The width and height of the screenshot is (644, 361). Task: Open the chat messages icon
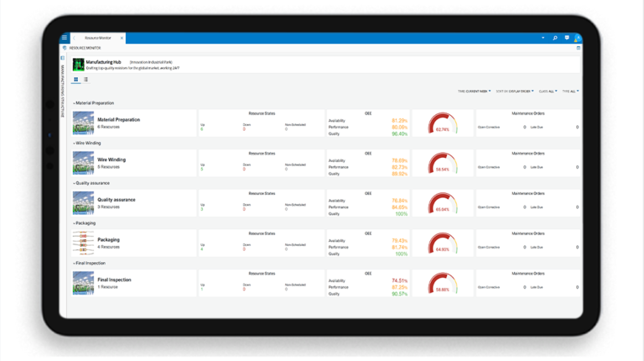pyautogui.click(x=567, y=38)
